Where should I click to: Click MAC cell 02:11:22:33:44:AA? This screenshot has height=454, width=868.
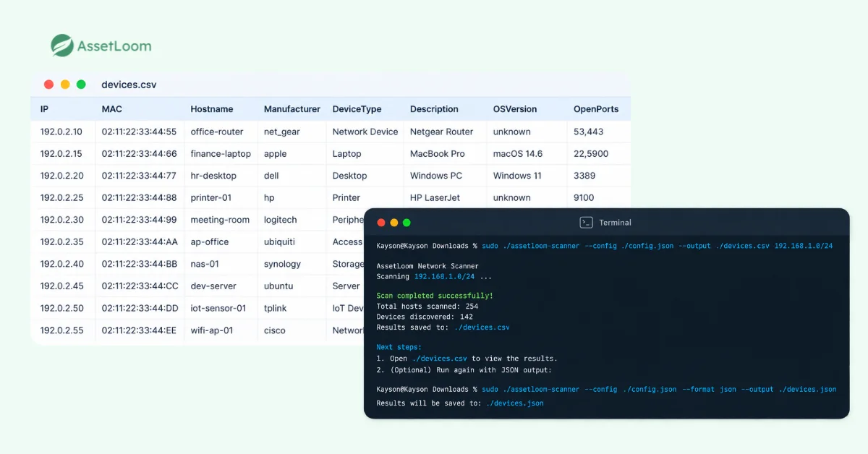pyautogui.click(x=139, y=241)
